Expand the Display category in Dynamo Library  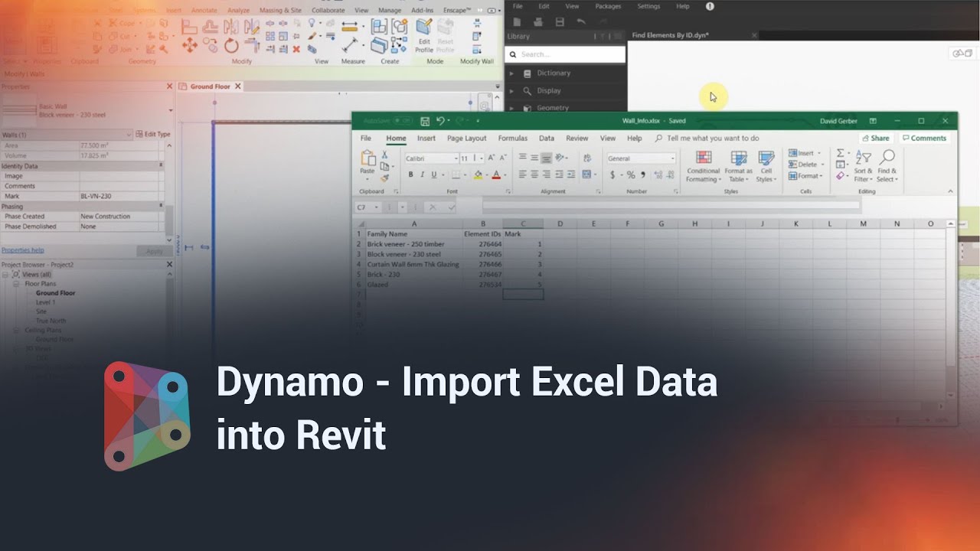(x=512, y=91)
